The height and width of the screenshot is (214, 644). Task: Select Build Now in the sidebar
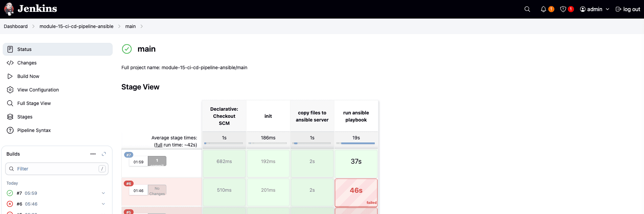coord(57,76)
